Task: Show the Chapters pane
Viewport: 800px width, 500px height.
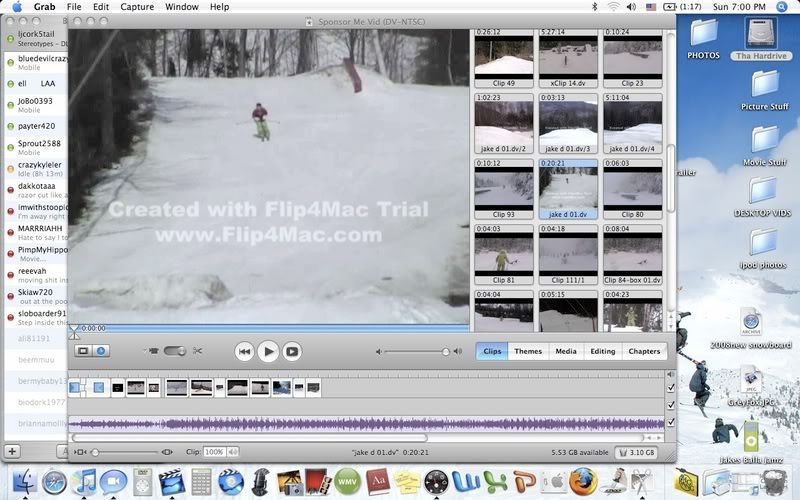Action: click(643, 351)
